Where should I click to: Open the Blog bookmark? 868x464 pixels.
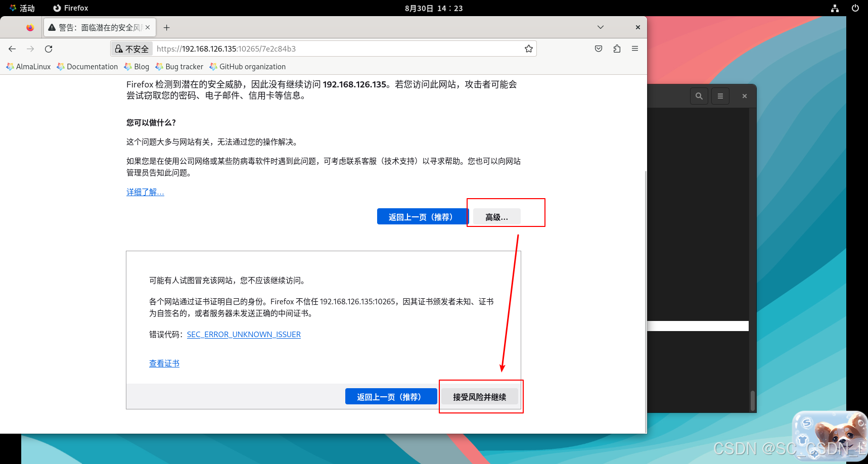point(136,67)
